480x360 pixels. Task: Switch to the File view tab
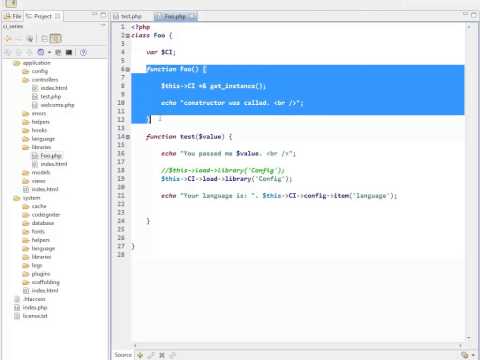point(13,16)
